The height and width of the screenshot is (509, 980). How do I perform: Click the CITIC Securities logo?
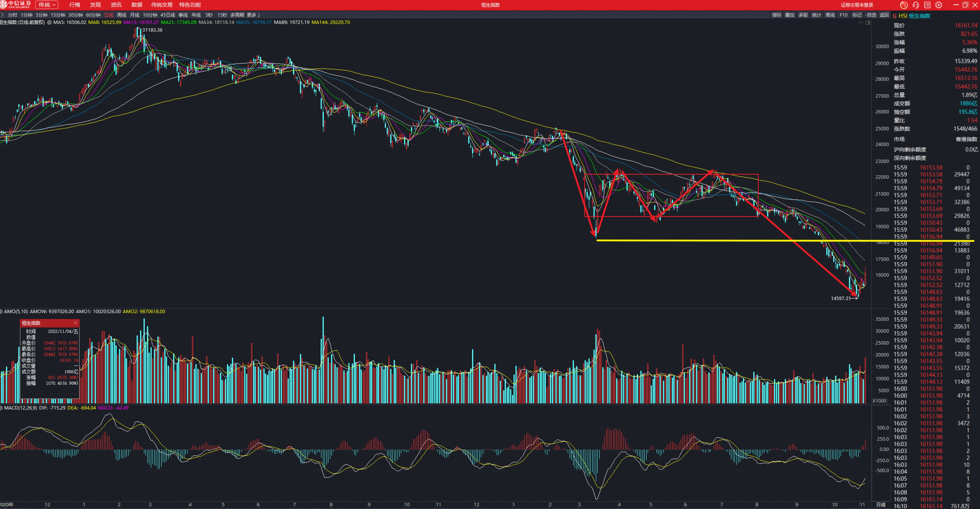[16, 5]
